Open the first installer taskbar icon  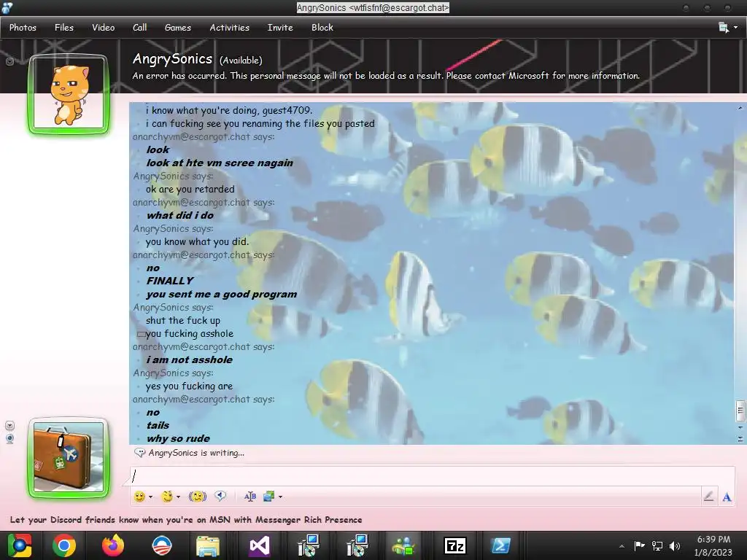tap(309, 545)
